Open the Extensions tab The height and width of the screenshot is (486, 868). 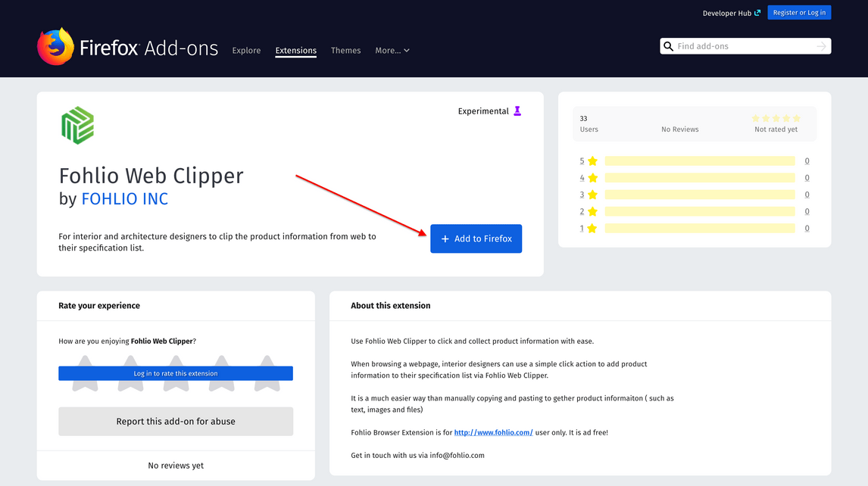pos(295,51)
